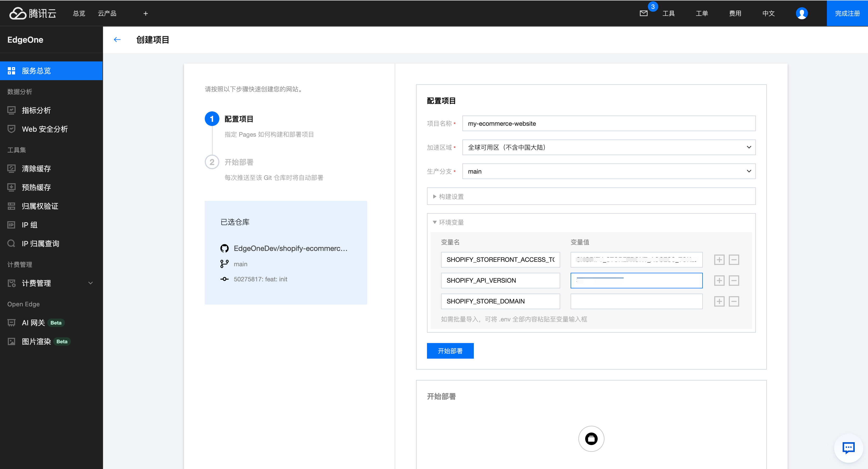Select AI 网关 Beta sidebar item

(x=34, y=323)
